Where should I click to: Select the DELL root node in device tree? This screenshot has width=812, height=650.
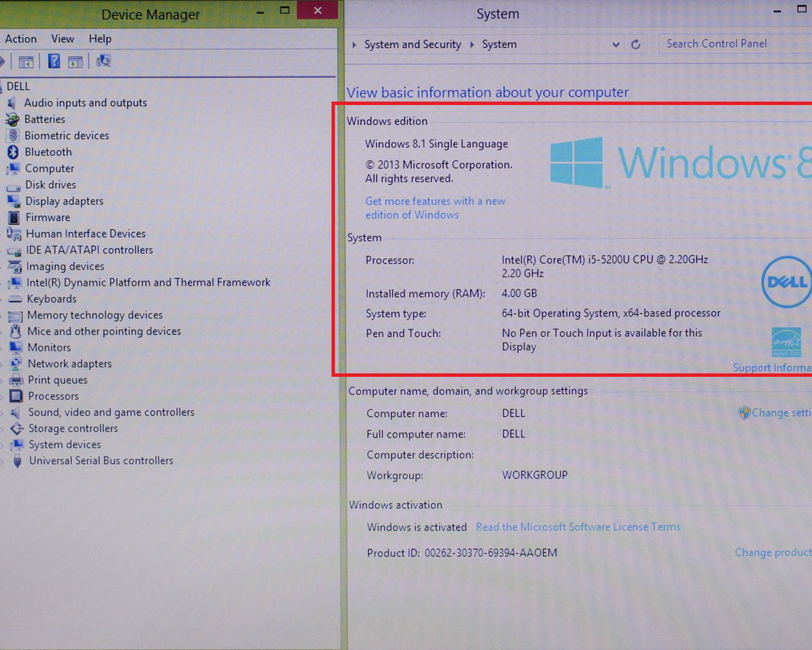18,87
